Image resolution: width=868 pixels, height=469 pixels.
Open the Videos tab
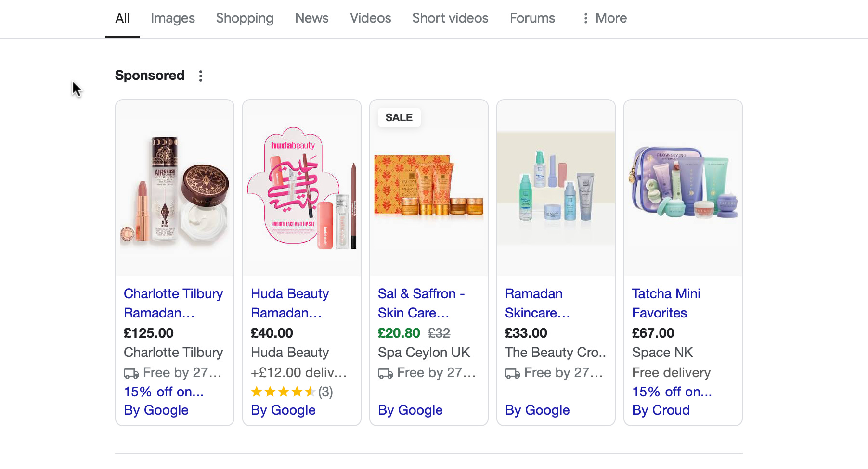coord(371,18)
